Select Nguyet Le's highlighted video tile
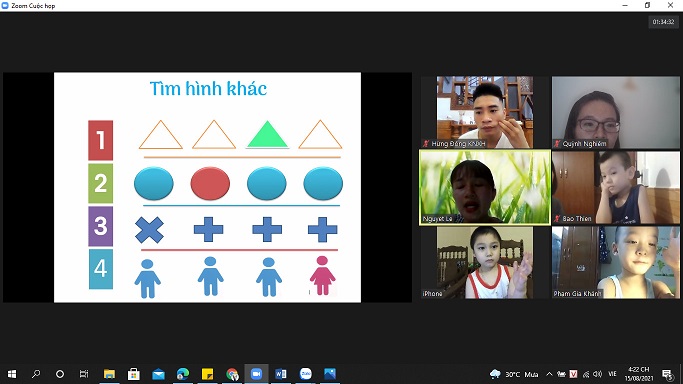The image size is (683, 384). click(x=485, y=187)
